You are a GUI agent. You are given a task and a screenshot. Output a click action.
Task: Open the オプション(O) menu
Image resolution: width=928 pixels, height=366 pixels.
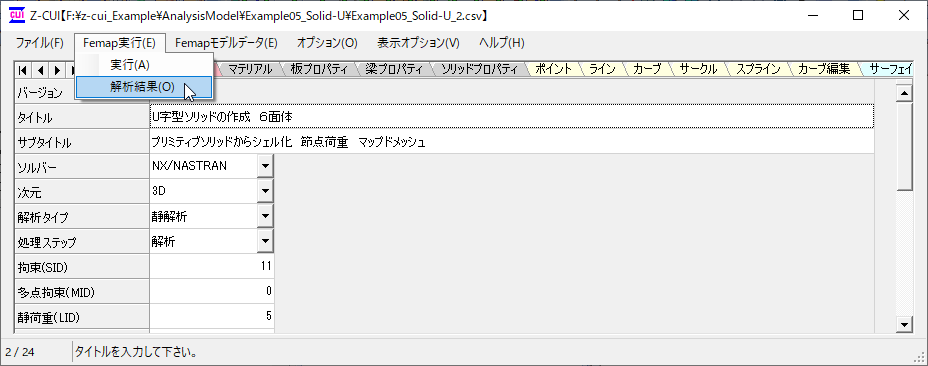point(327,43)
